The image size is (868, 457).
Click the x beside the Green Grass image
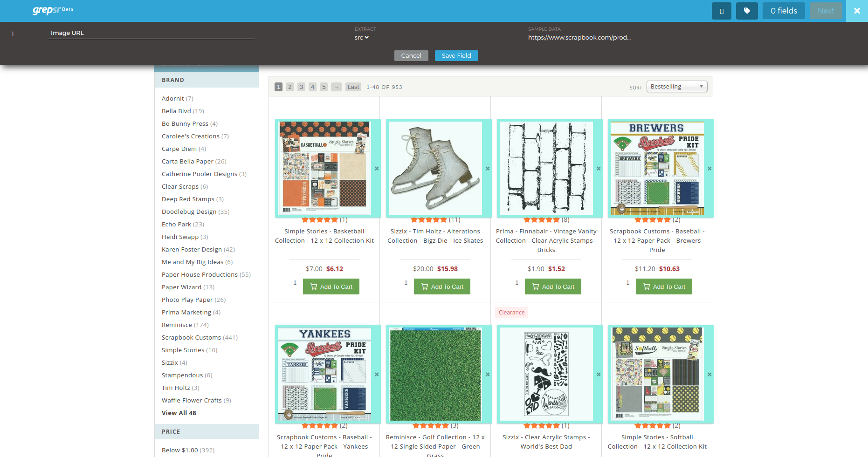488,375
